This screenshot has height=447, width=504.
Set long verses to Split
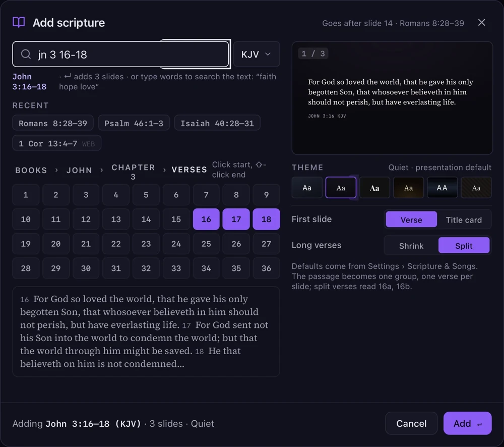pos(464,245)
